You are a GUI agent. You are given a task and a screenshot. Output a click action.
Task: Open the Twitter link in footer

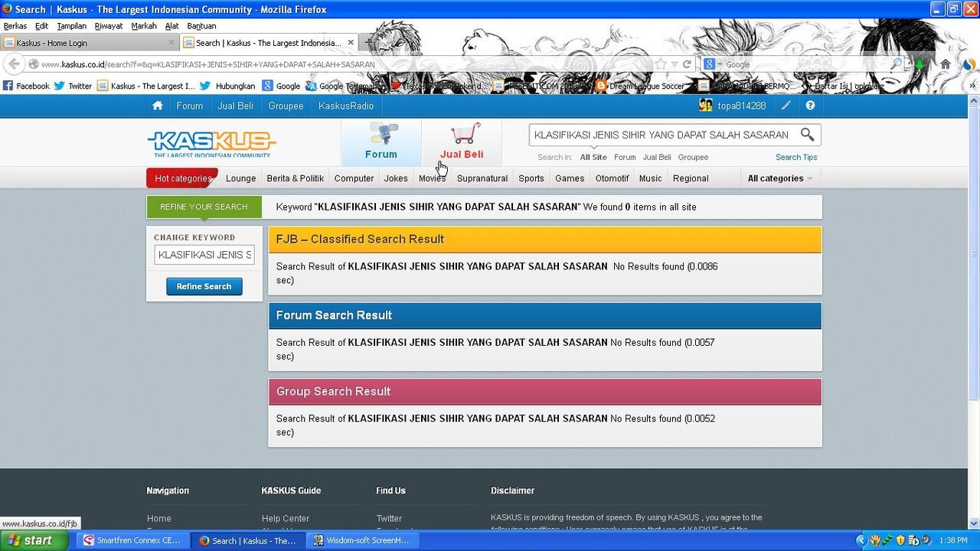coord(389,518)
